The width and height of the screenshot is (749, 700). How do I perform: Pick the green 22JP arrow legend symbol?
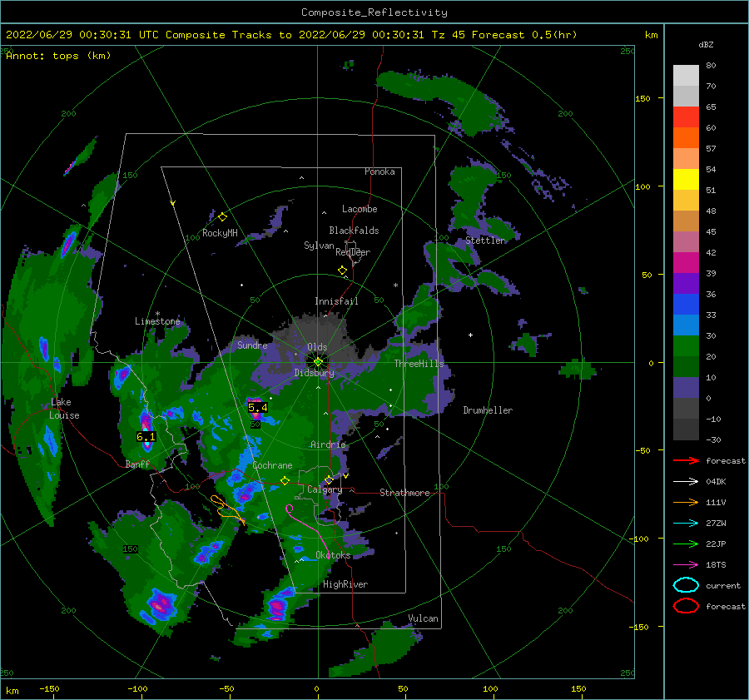686,544
